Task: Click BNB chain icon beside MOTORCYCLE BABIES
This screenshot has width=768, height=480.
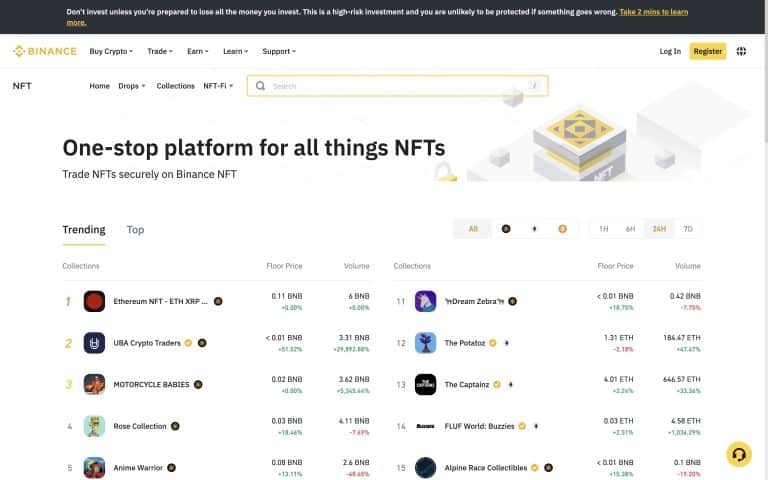Action: click(x=198, y=384)
